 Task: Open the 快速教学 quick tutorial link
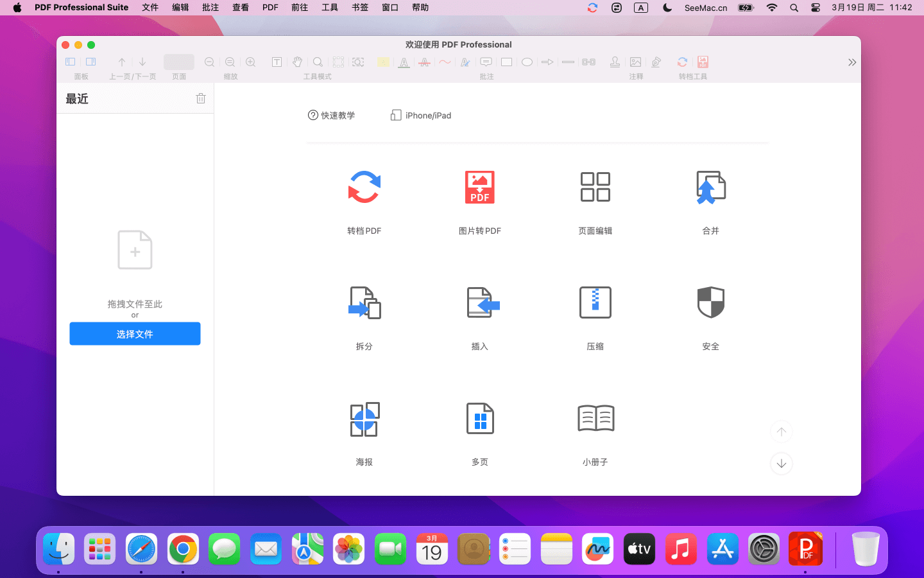point(331,116)
